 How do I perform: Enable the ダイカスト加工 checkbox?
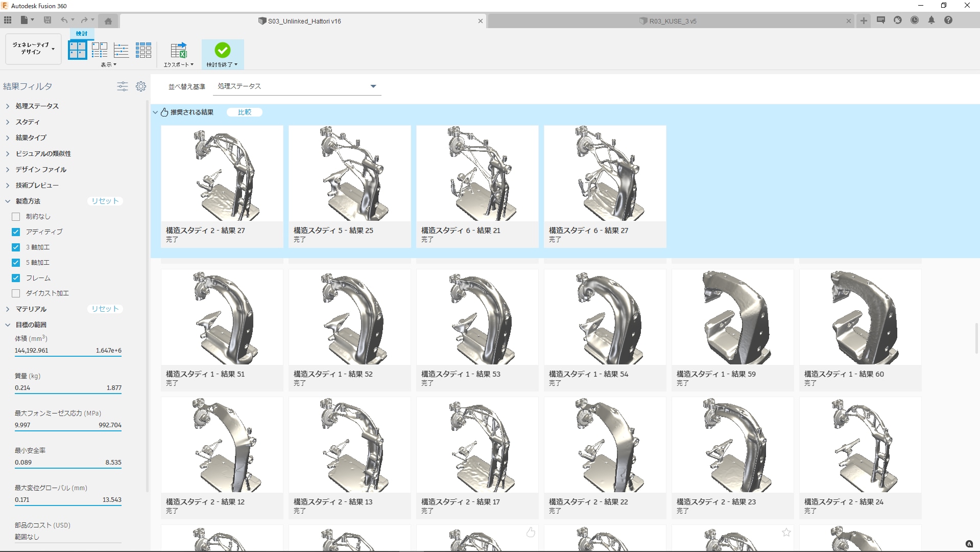[16, 293]
